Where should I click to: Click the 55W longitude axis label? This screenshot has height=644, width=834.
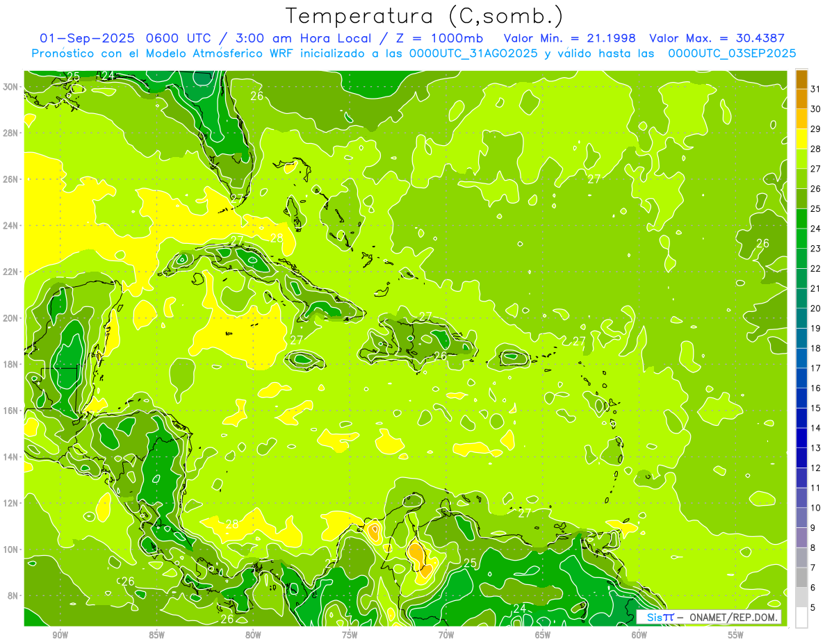(x=736, y=635)
